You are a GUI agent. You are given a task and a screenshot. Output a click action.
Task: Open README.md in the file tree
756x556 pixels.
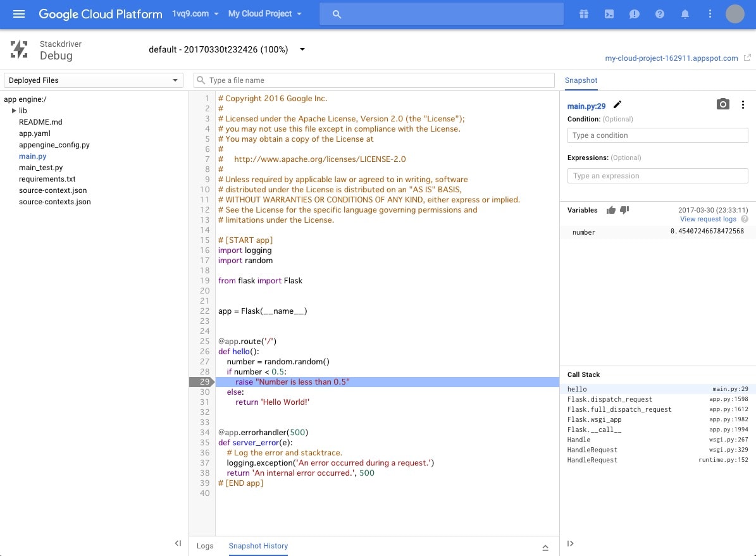[40, 122]
